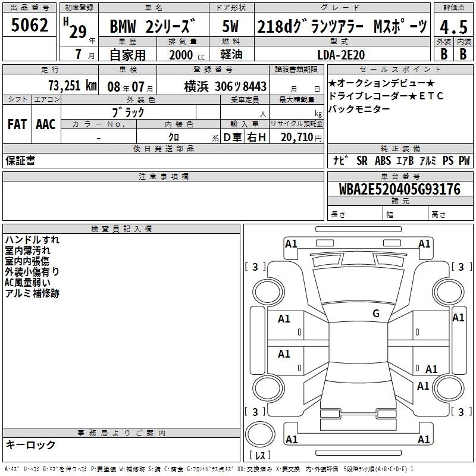476x476 pixels.
Task: Select the PW power window indicator
Action: coord(464,161)
